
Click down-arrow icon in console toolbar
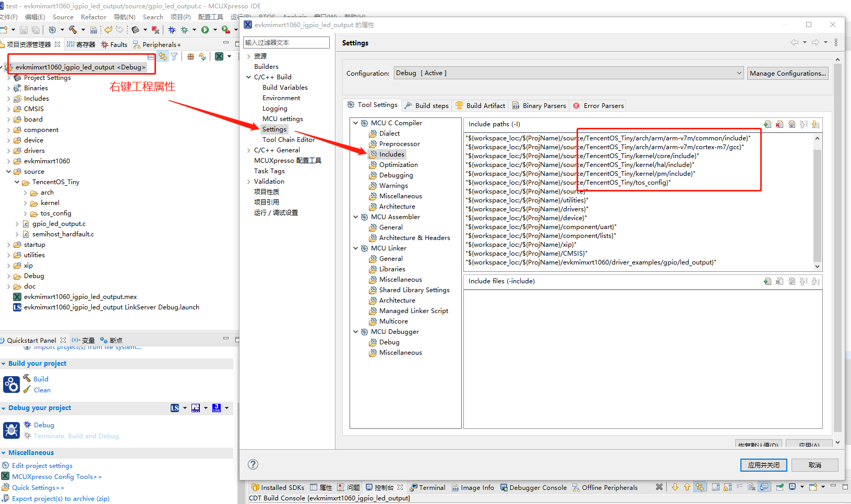675,487
